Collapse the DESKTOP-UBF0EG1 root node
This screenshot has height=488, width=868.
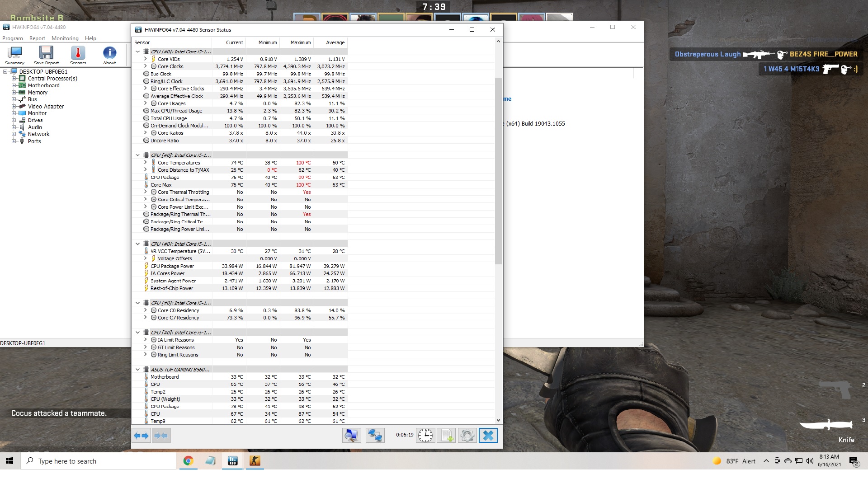(5, 72)
